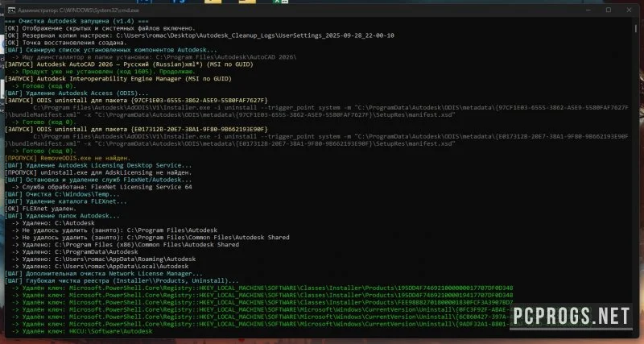Click 'Удаление Autodesk Licensing Desktop Service...' line
Image resolution: width=644 pixels, height=344 pixels.
pyautogui.click(x=98, y=165)
